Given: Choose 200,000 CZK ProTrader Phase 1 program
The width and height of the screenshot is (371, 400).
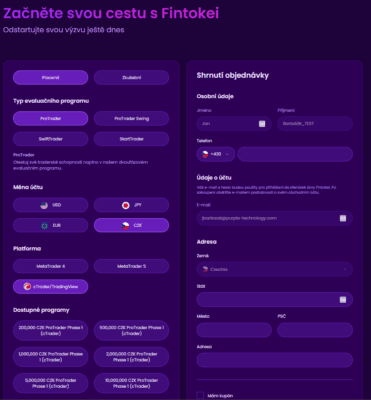Looking at the screenshot, I should 51,330.
